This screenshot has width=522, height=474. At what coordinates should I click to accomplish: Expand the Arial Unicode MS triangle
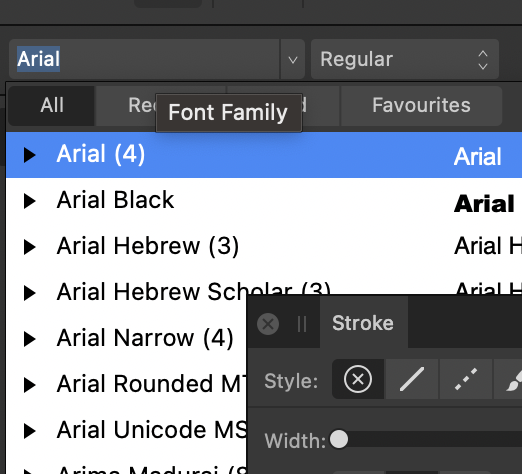click(30, 431)
